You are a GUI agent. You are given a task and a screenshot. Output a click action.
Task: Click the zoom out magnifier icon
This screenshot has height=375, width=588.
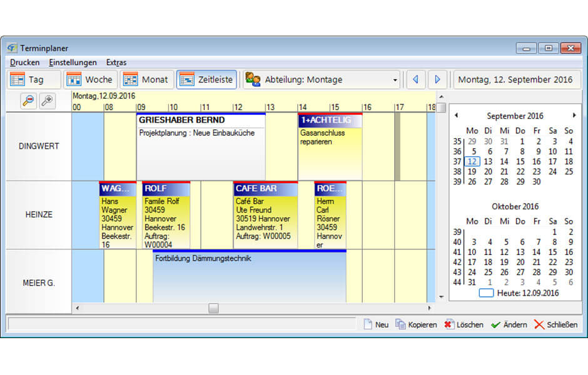29,101
